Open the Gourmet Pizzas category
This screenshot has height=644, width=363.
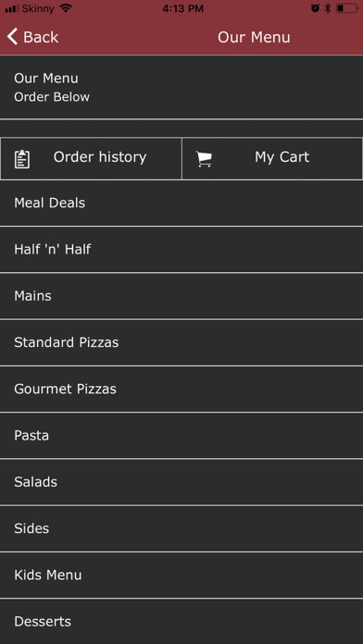[181, 389]
